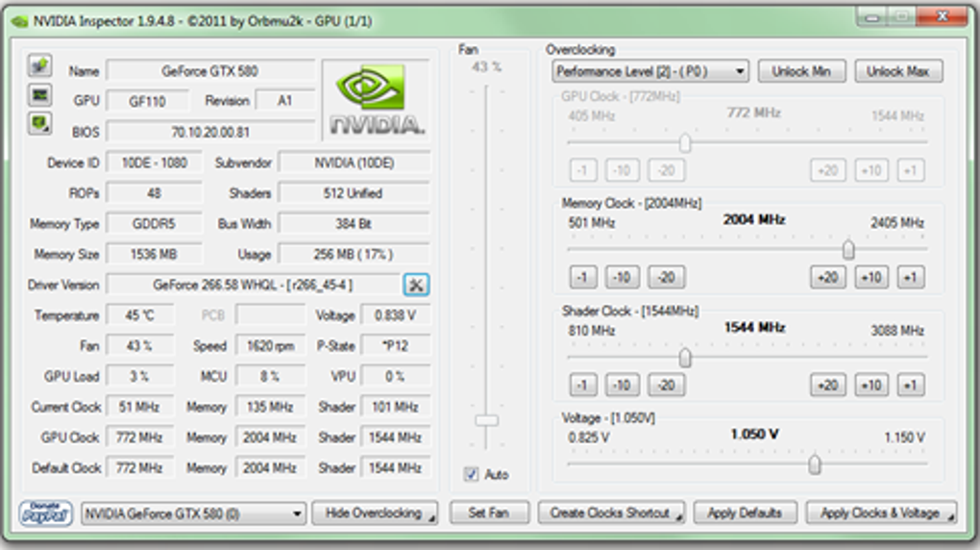Click the GPU Clock -10 button

coord(622,170)
